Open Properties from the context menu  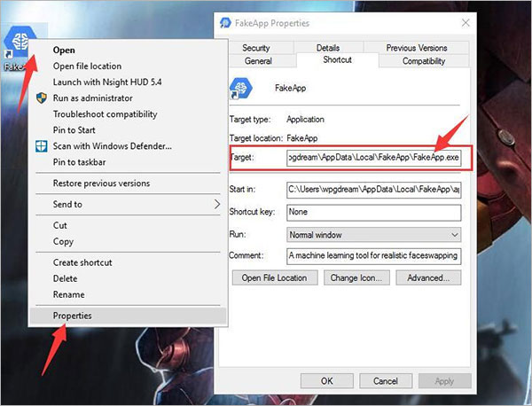(x=129, y=316)
